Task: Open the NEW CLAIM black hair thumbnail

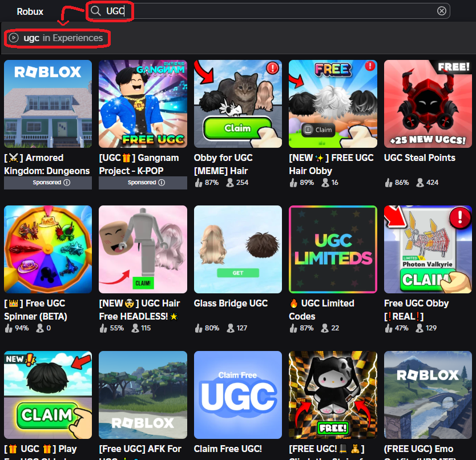Action: [48, 395]
